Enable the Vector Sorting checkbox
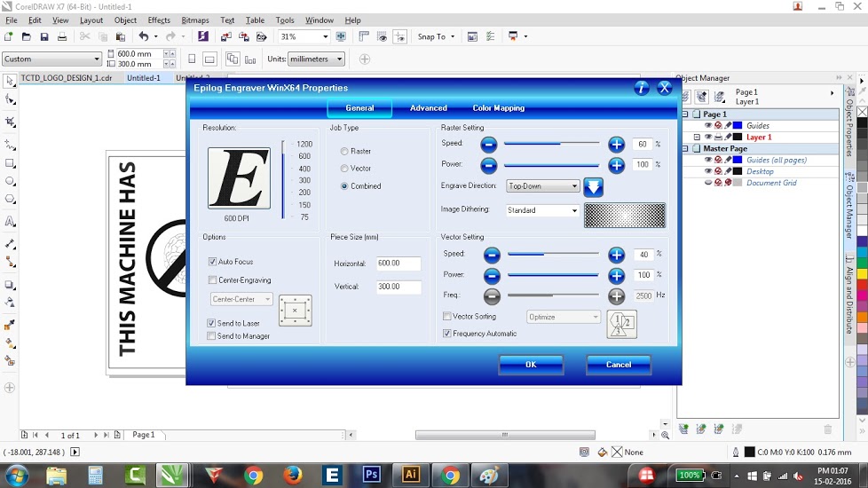Image resolution: width=868 pixels, height=488 pixels. (446, 316)
